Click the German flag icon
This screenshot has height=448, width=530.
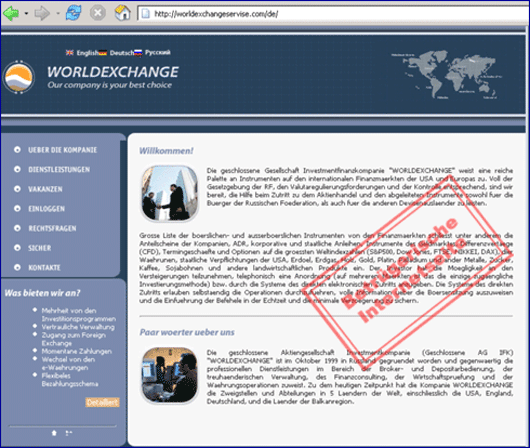pyautogui.click(x=103, y=53)
